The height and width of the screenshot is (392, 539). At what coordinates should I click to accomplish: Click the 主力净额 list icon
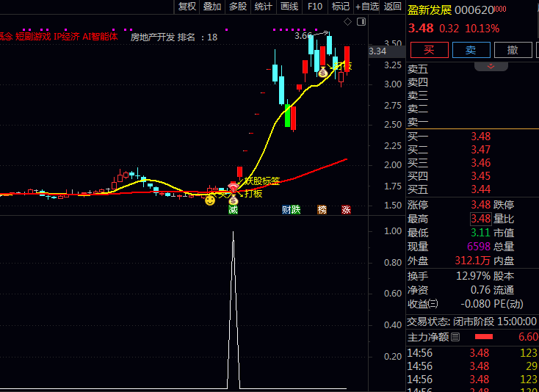[x=455, y=338]
